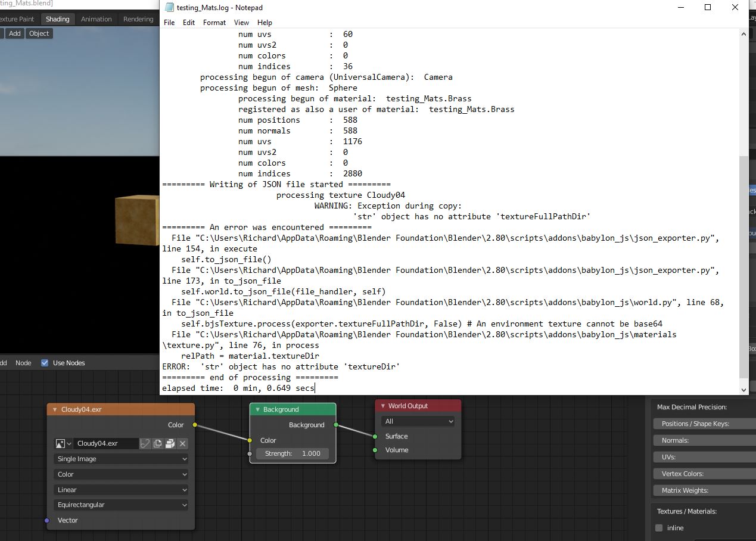Image resolution: width=756 pixels, height=541 pixels.
Task: Click the green Surface input socket on World Output
Action: point(375,436)
